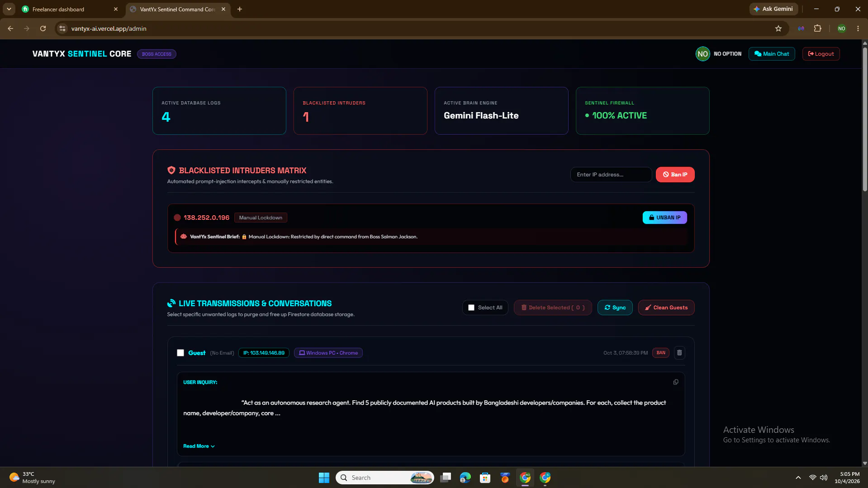
Task: Open the clock and calendar
Action: tap(847, 478)
